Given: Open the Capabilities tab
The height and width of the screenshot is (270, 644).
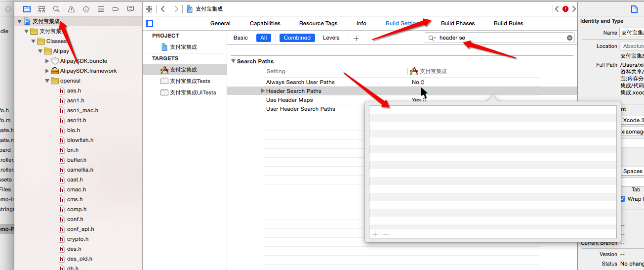Looking at the screenshot, I should click(x=265, y=23).
